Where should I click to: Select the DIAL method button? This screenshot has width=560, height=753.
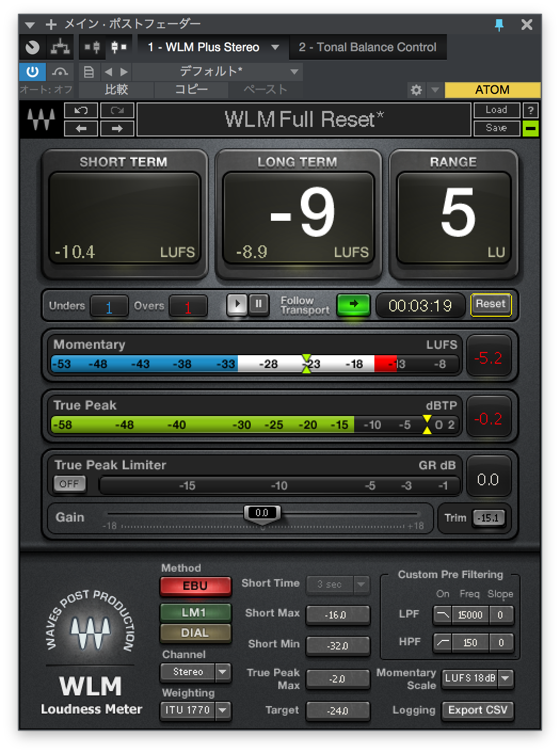[195, 633]
